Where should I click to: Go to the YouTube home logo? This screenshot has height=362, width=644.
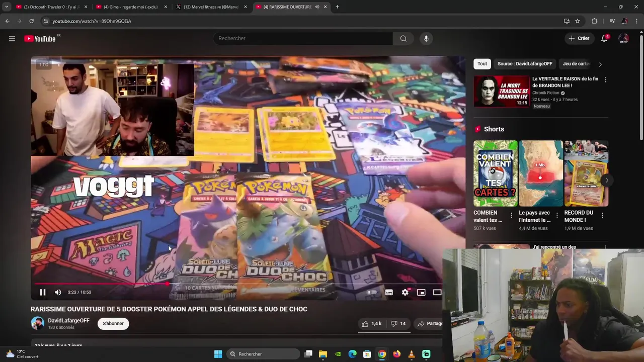coord(40,39)
